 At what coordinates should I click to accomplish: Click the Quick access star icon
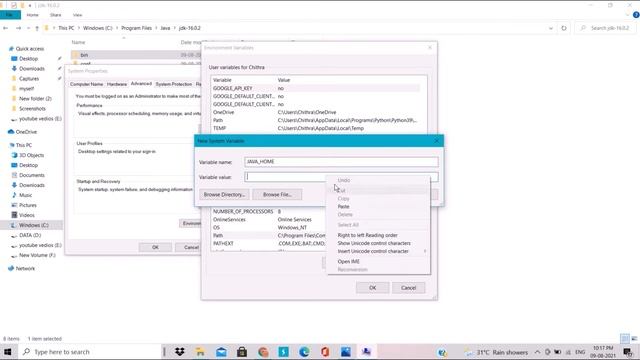coord(11,49)
